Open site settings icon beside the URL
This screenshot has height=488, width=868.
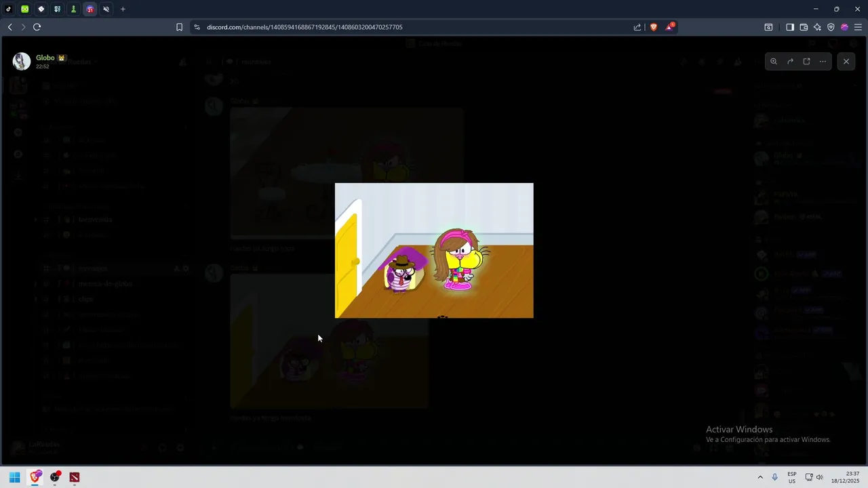(197, 27)
